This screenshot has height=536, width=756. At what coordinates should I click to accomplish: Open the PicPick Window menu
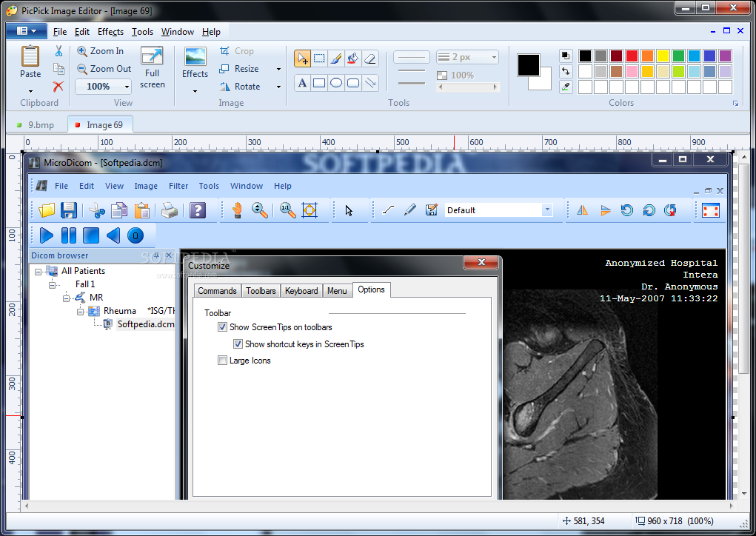click(x=178, y=32)
